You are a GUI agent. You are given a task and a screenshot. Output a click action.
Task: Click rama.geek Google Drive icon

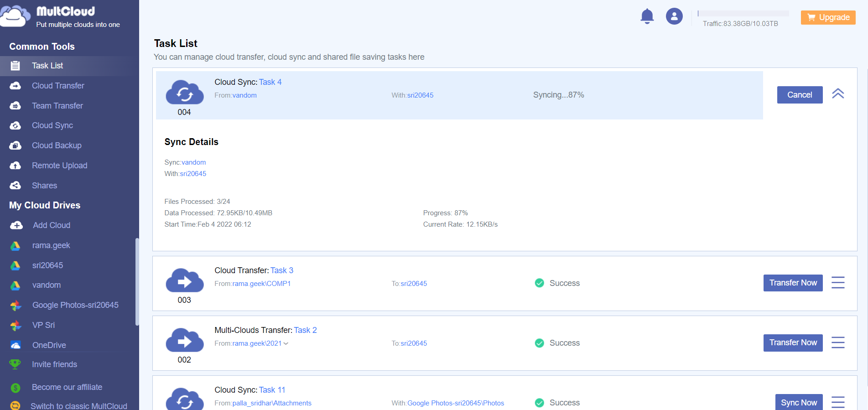pos(16,245)
